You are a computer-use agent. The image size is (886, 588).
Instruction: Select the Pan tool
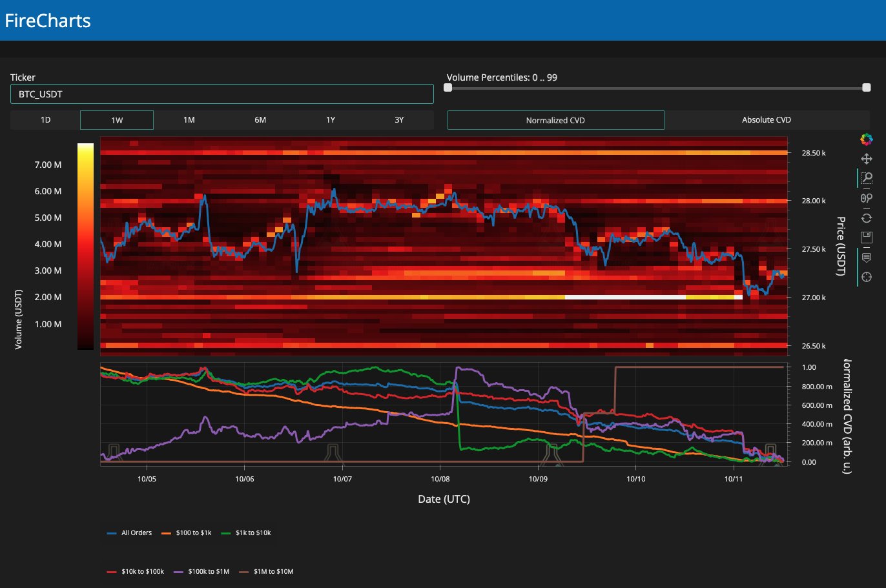[867, 159]
